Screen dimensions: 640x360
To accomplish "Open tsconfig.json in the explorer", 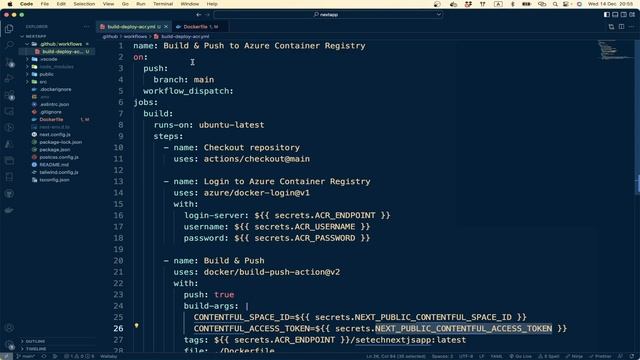I will click(57, 180).
